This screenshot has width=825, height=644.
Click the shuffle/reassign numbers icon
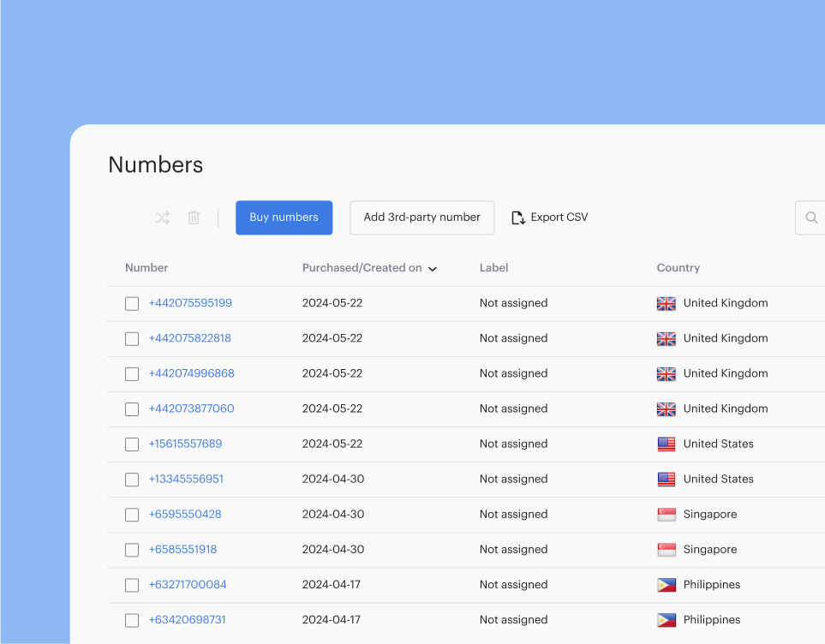pyautogui.click(x=163, y=218)
